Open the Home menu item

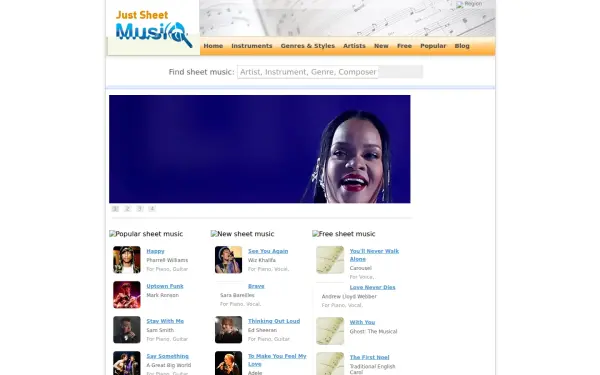tap(213, 46)
